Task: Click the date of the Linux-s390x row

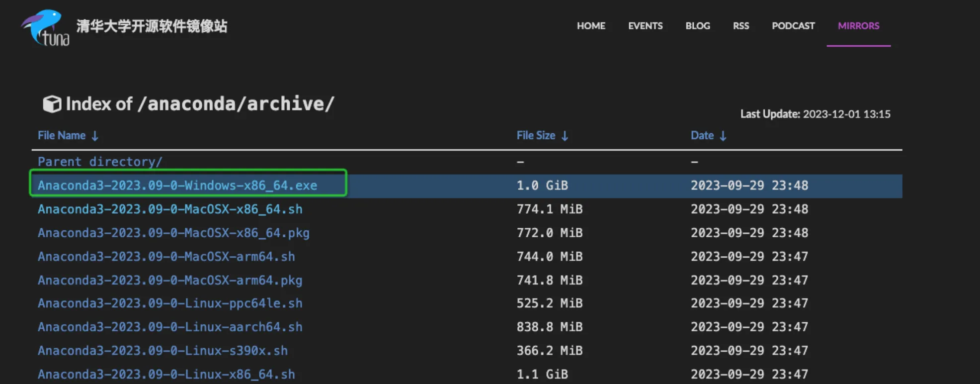Action: point(749,351)
